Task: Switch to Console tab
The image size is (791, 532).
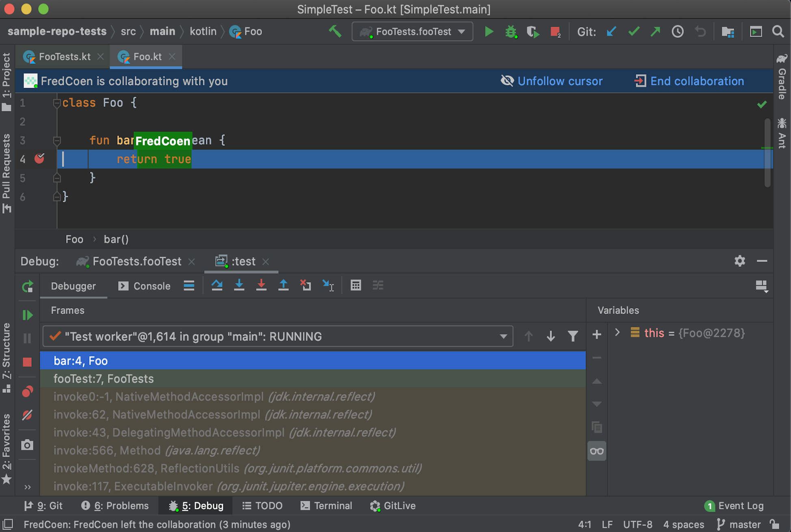Action: [144, 286]
